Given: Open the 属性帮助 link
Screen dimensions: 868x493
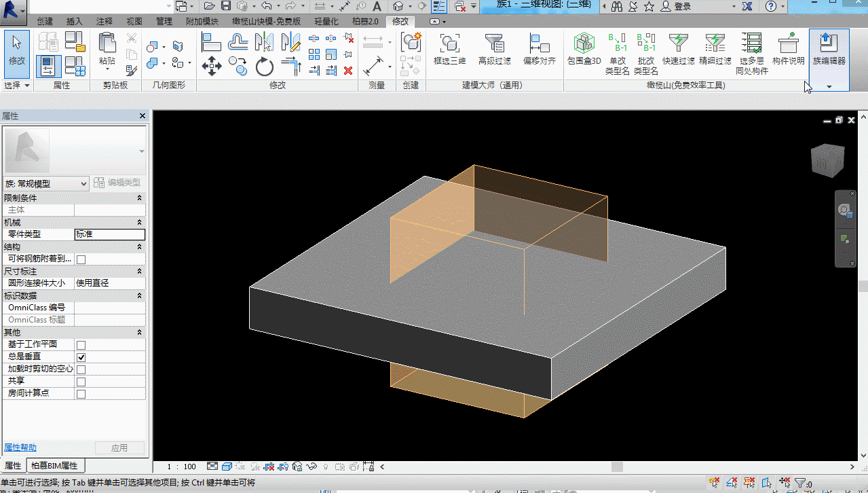Looking at the screenshot, I should point(20,448).
